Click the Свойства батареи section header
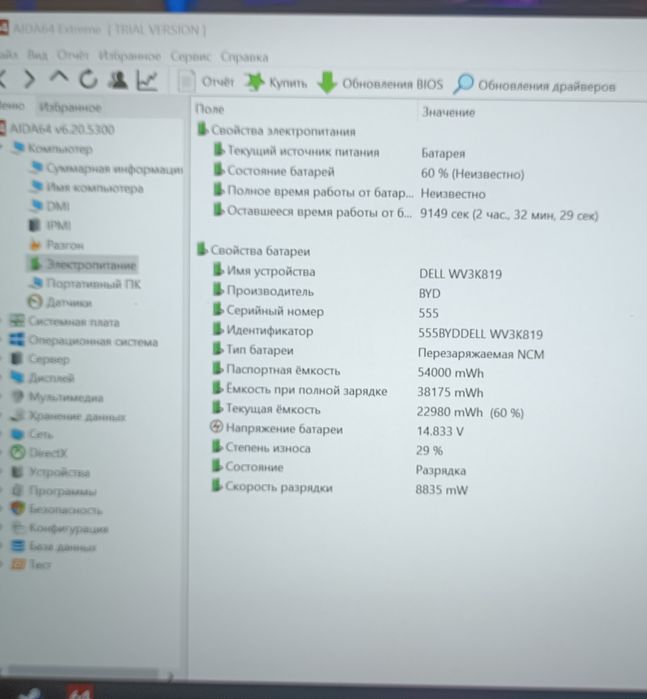Screen dimensions: 647x699 tap(254, 251)
